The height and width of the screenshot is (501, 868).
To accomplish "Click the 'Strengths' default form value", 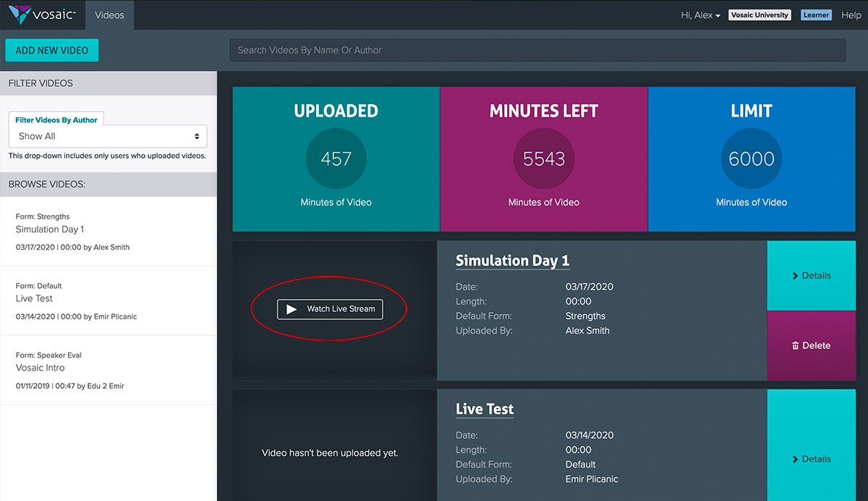I will click(585, 316).
